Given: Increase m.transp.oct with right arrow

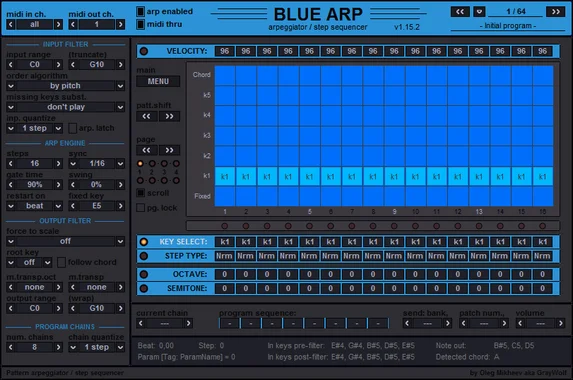Looking at the screenshot, I should click(58, 287).
